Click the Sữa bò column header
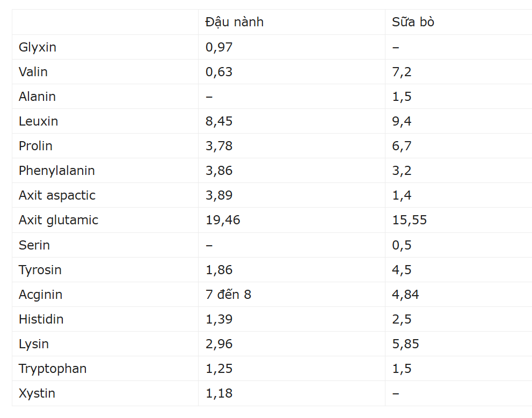532x418 pixels. (413, 22)
